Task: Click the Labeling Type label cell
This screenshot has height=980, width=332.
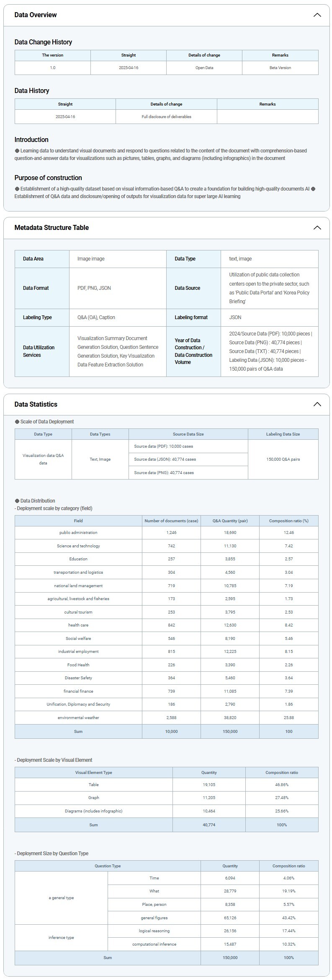Action: (x=37, y=317)
